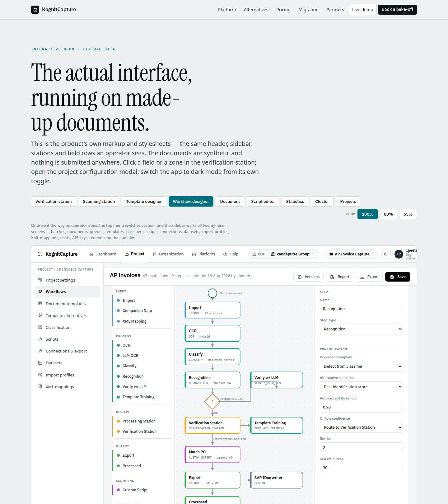
Task: Click Book a bake-off
Action: pyautogui.click(x=397, y=10)
